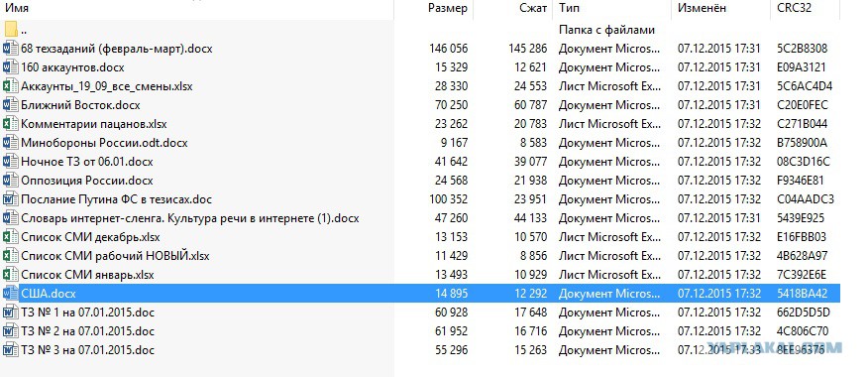
Task: Select file name Список СМИ рабочий НОВЫЙ.xlsx
Action: click(x=115, y=256)
